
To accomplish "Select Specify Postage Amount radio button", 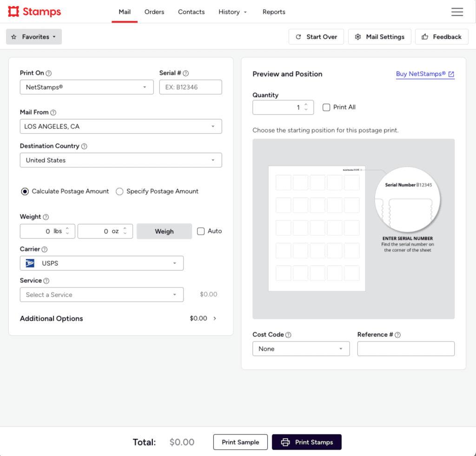I will tap(119, 191).
